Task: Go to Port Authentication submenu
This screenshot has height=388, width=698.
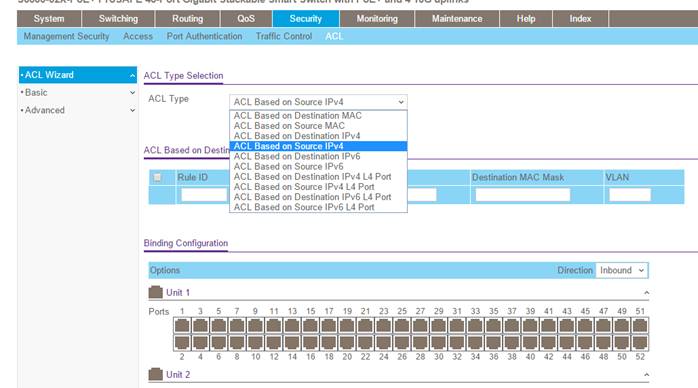Action: click(x=204, y=36)
